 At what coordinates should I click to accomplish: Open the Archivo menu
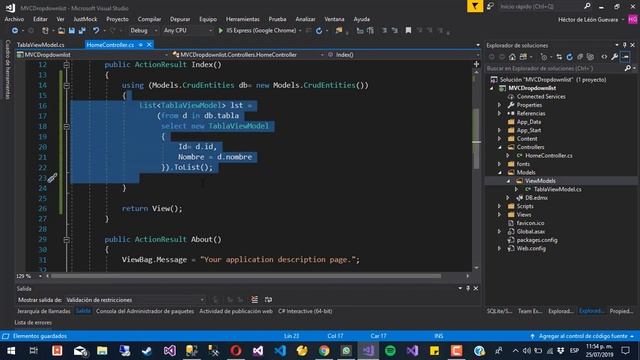pyautogui.click(x=14, y=19)
